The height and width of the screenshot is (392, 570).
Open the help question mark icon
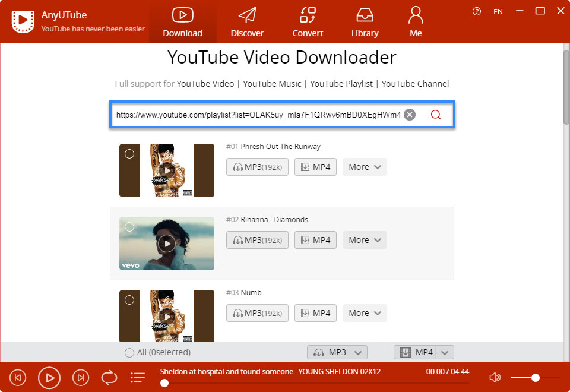(x=477, y=11)
